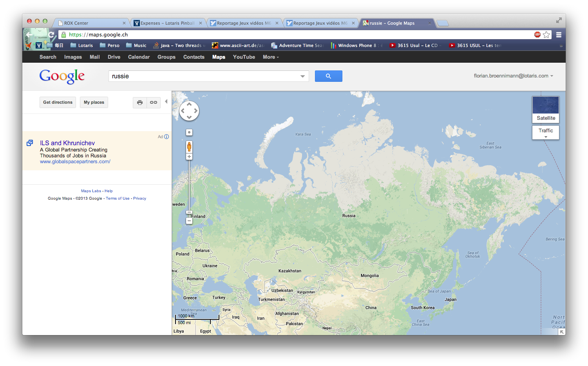Open the account email dropdown
The image size is (588, 366).
point(513,76)
